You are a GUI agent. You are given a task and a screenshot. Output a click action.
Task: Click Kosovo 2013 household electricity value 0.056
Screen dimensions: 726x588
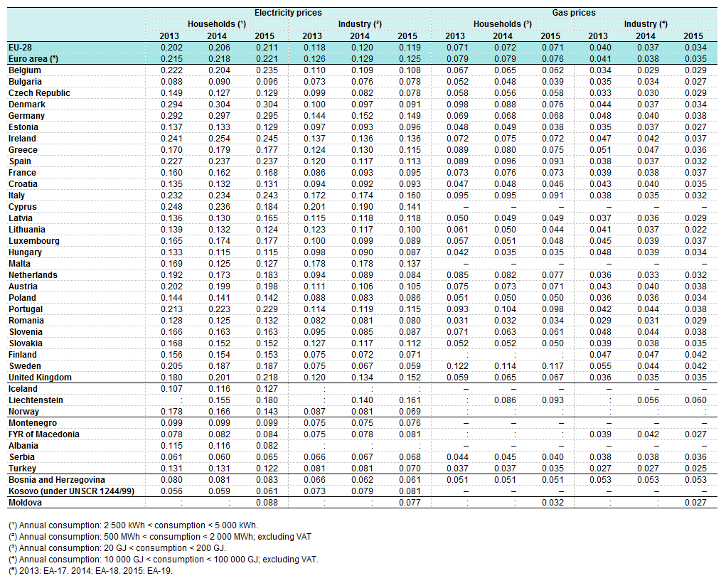pyautogui.click(x=172, y=491)
